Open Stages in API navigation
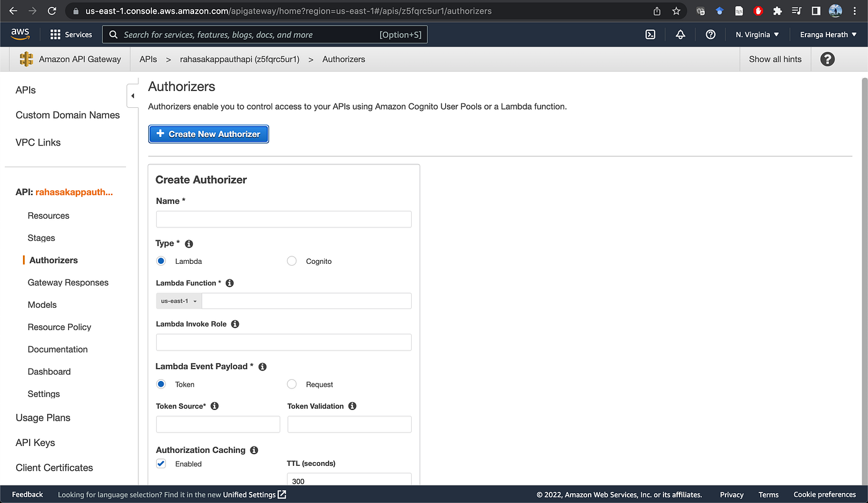 point(42,238)
